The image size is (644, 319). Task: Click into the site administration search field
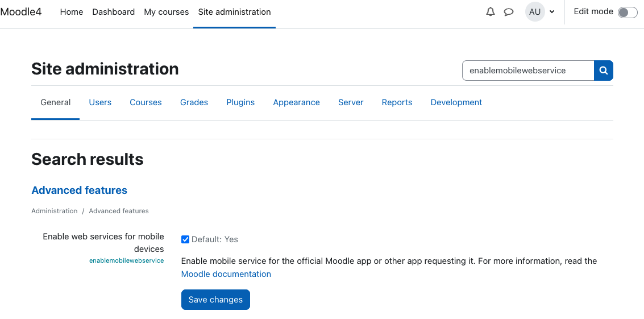click(528, 71)
